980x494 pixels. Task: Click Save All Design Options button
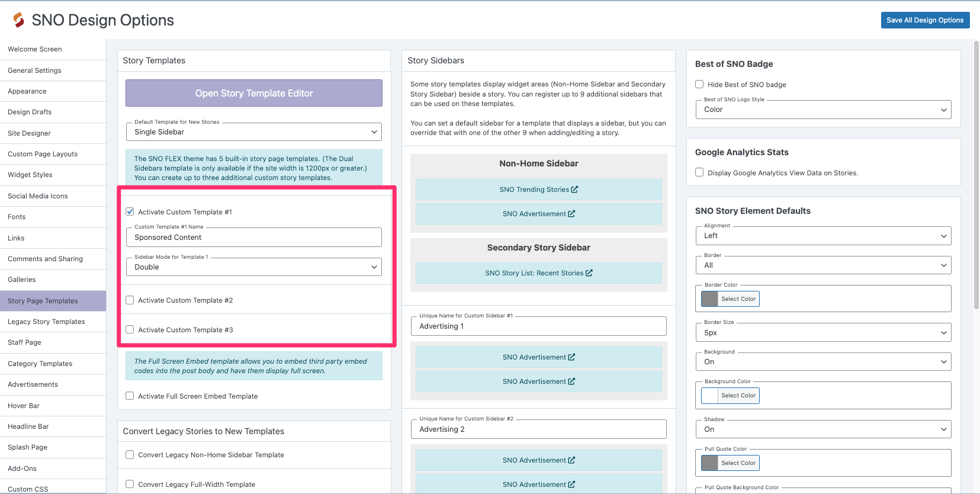click(x=925, y=20)
